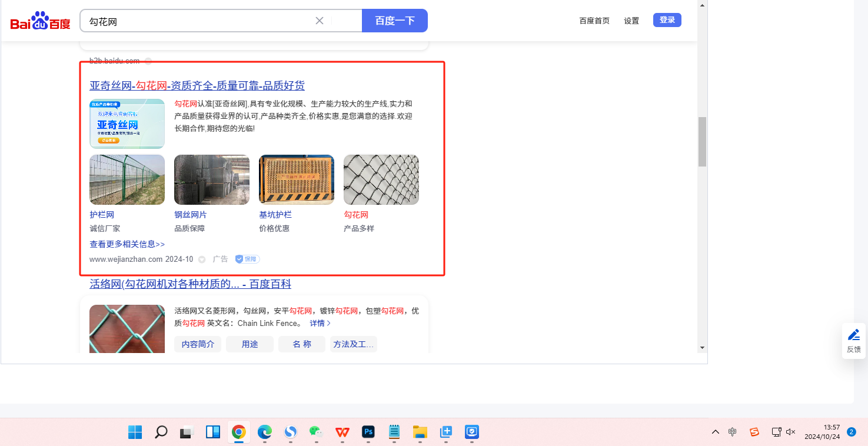Click the 勾花网 chain-link fence thumbnail

pos(381,179)
